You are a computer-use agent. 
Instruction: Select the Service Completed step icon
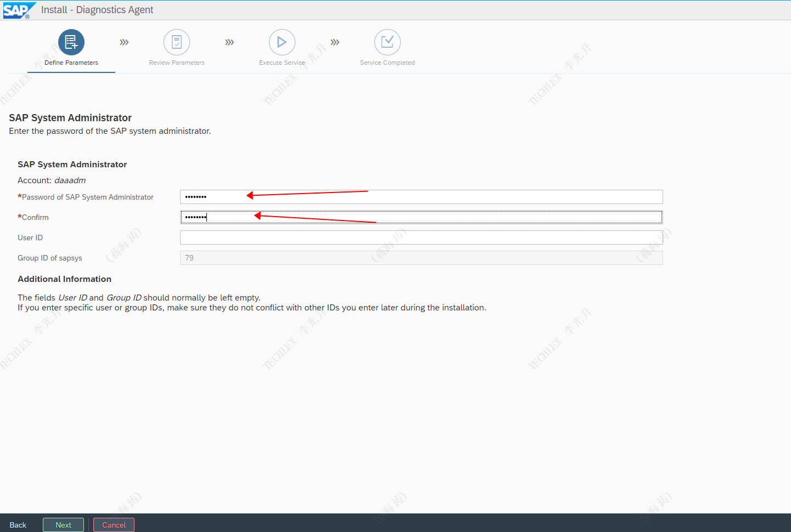[x=388, y=42]
